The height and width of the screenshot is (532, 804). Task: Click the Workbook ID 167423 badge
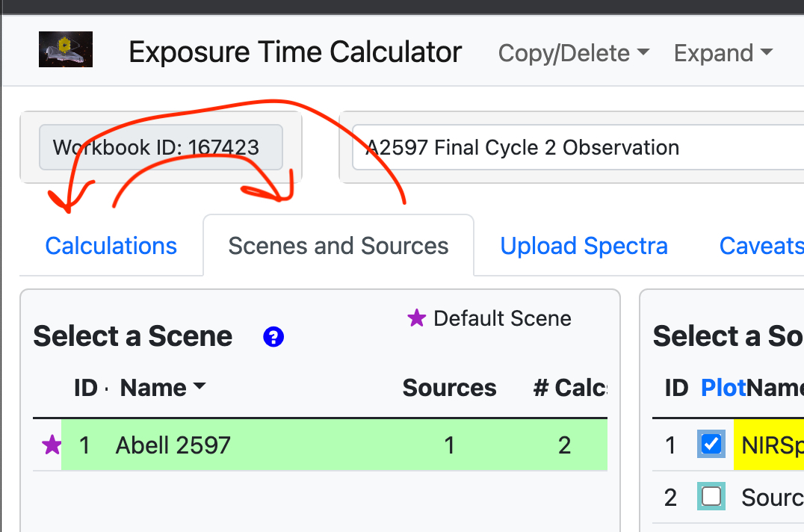[x=161, y=146]
